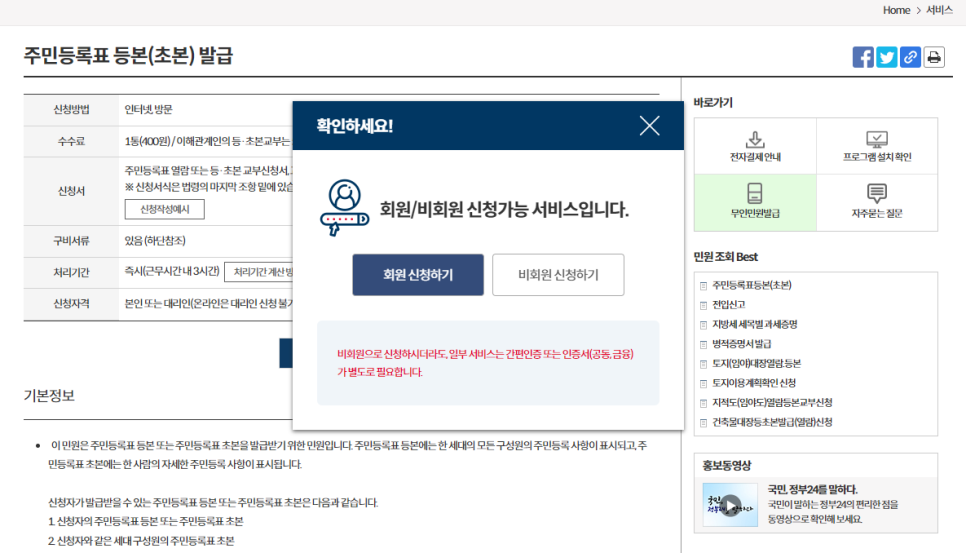The image size is (966, 553).
Task: Open 지방세 세목별 과세증명 link
Action: tap(754, 325)
